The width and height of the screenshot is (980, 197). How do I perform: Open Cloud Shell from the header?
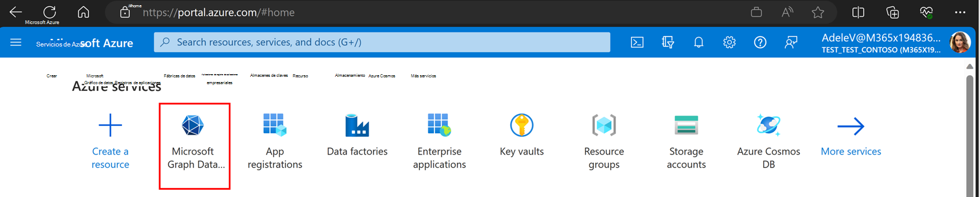pos(637,42)
